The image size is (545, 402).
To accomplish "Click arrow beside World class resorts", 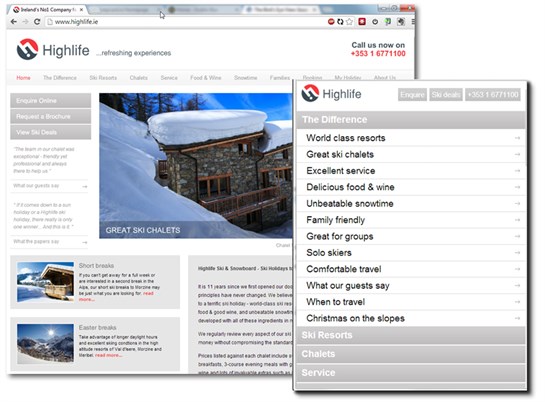I will (x=517, y=138).
